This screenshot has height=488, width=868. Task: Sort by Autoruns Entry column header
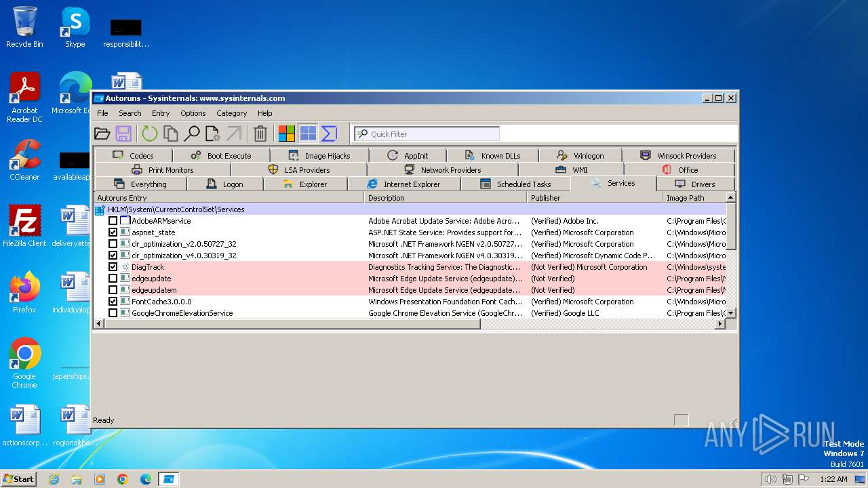point(229,198)
